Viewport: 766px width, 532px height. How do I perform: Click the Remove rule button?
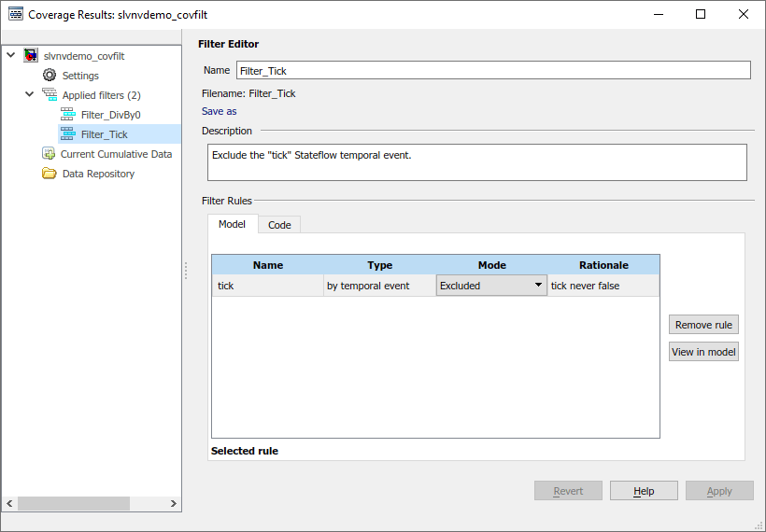click(703, 325)
